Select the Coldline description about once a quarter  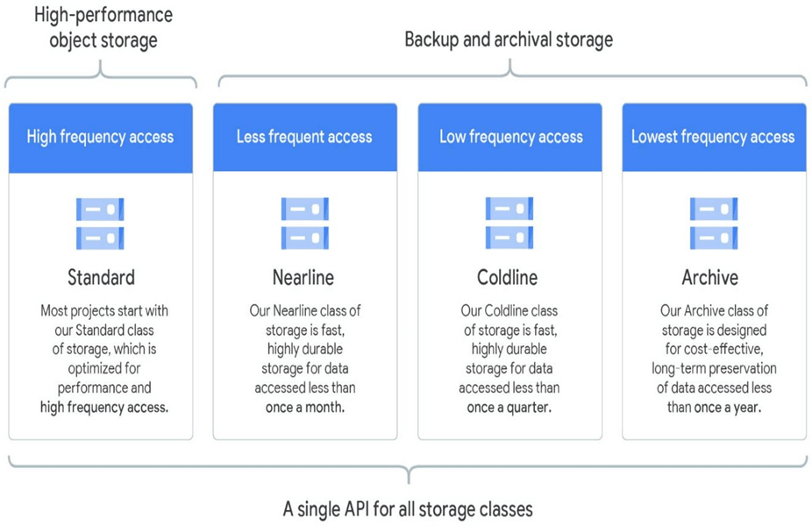point(509,359)
